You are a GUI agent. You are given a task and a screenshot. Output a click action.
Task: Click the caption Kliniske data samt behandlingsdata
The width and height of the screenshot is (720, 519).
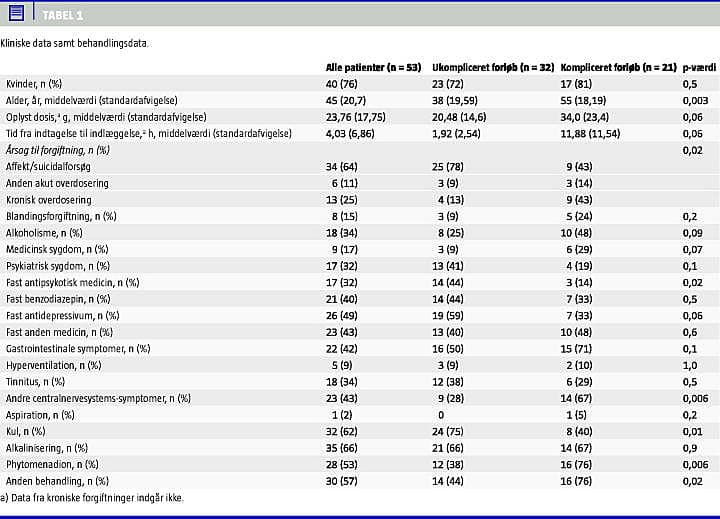(x=75, y=43)
